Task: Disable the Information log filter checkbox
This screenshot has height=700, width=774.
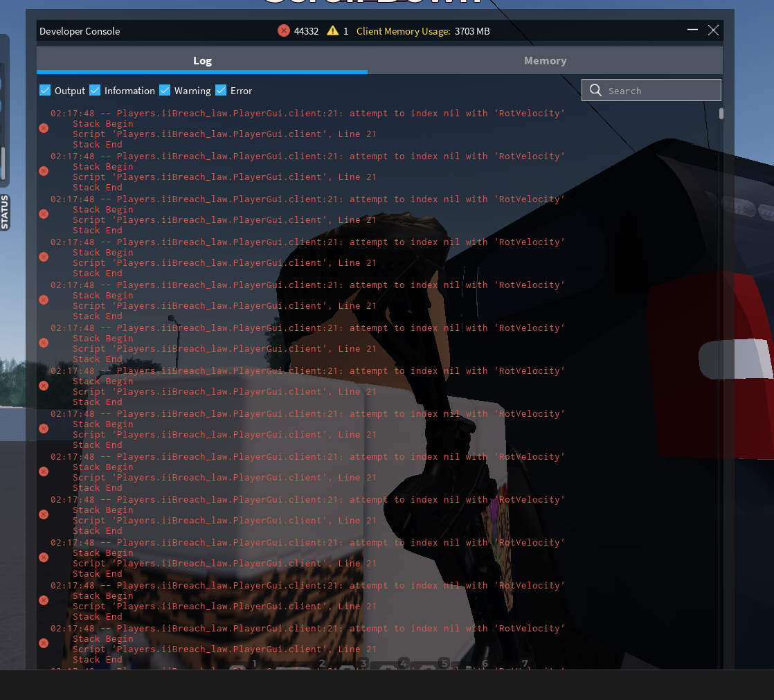Action: [x=95, y=90]
